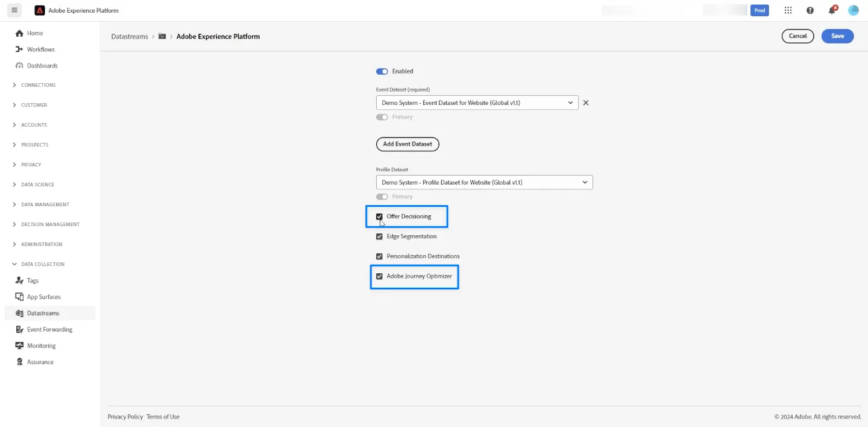Image resolution: width=868 pixels, height=427 pixels.
Task: Toggle the Event Dataset Primary switch
Action: (x=382, y=117)
